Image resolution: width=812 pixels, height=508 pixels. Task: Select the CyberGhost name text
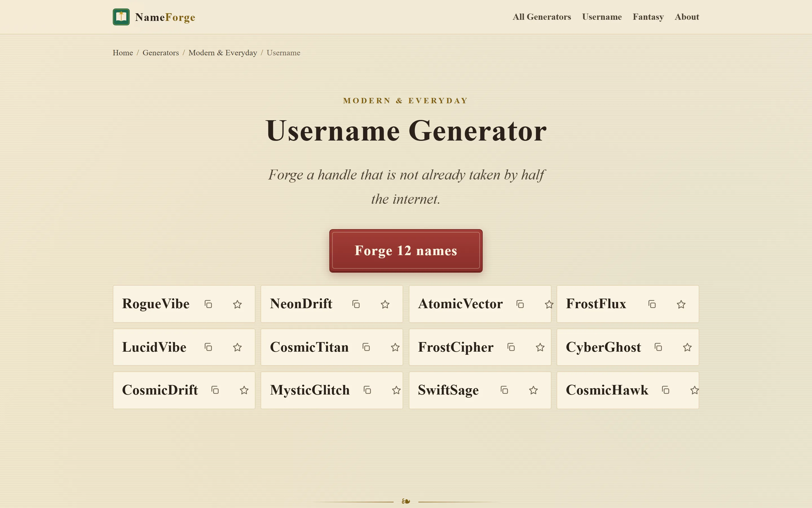tap(603, 347)
